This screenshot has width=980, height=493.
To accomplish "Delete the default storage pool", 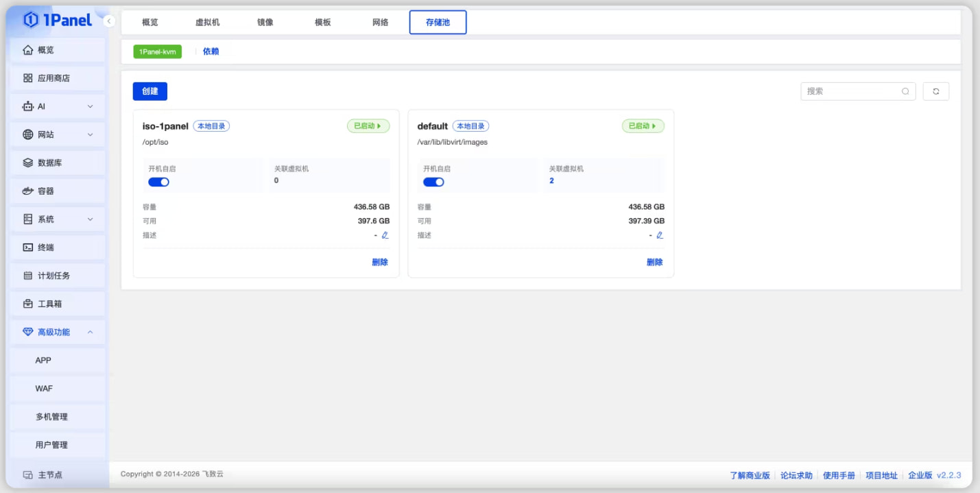I will click(655, 262).
